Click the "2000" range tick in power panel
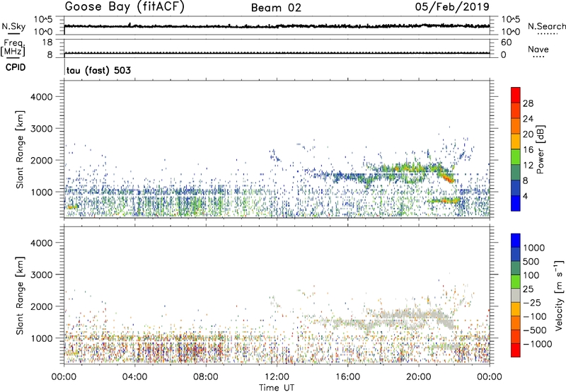The image size is (566, 392). (42, 160)
